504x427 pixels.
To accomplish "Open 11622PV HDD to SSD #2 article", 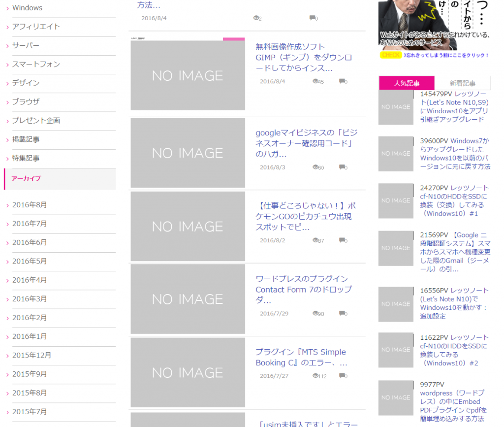I will 454,350.
